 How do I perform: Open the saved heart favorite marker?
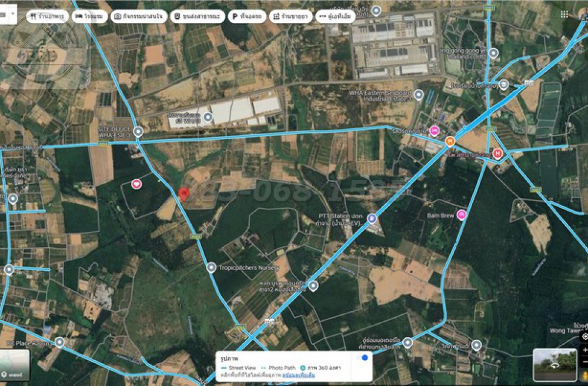(136, 184)
